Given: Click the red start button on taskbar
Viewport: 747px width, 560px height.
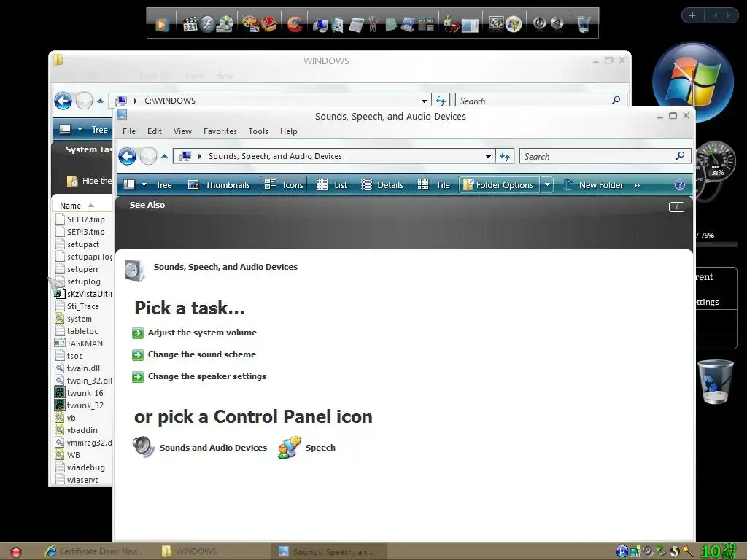Looking at the screenshot, I should click(16, 552).
